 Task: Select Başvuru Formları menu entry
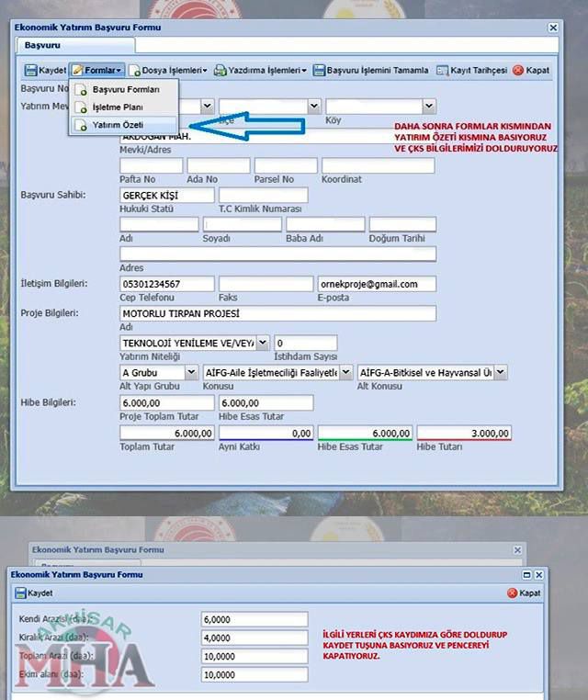tap(125, 89)
